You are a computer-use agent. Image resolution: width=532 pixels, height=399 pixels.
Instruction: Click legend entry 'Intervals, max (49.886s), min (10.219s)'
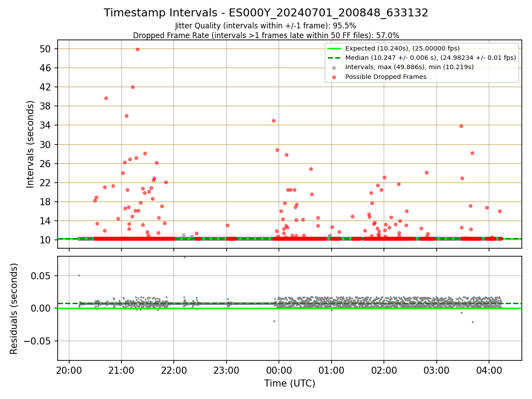409,67
